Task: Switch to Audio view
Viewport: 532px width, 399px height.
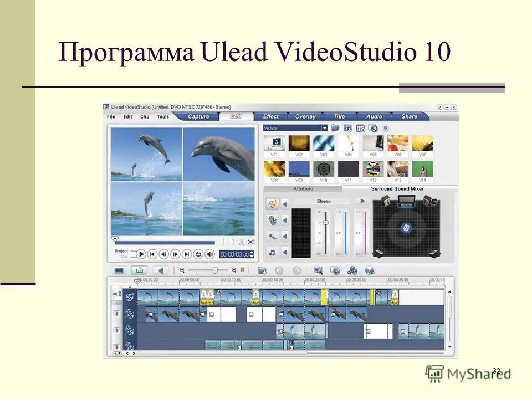Action: tap(160, 270)
